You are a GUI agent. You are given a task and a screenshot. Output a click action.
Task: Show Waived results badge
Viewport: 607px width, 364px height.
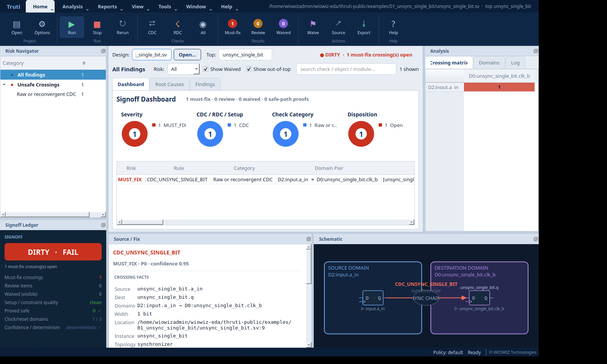(283, 27)
